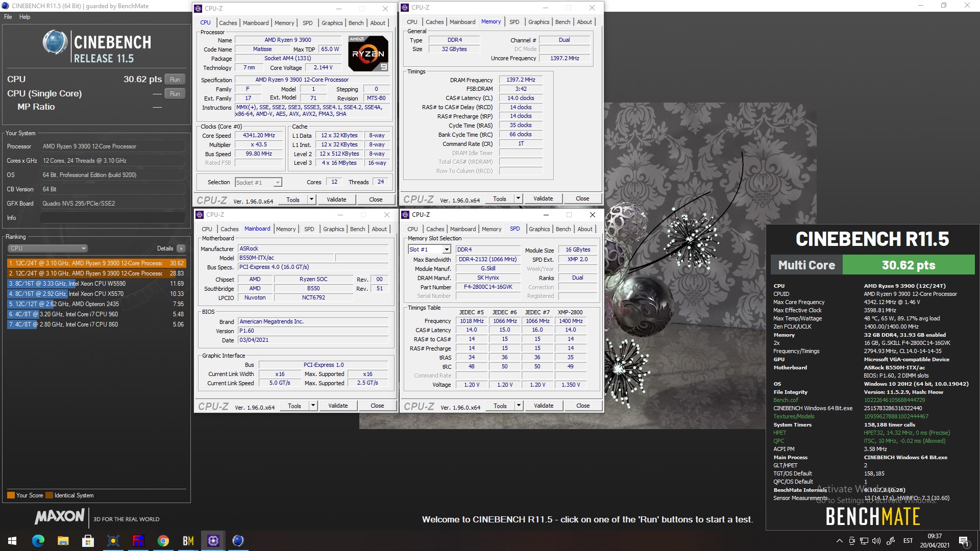Click Close button in CPU-Z Mainboard window
The height and width of the screenshot is (551, 980).
click(x=377, y=406)
